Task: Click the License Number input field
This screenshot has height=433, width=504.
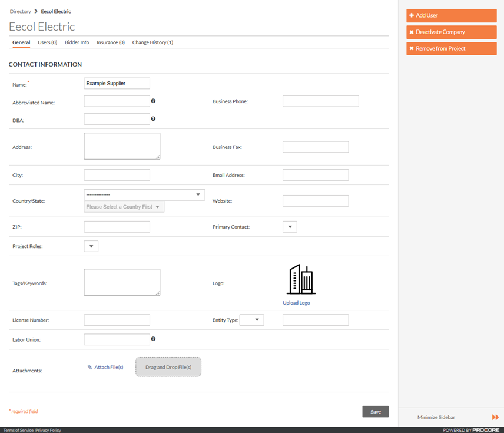Action: pyautogui.click(x=117, y=320)
